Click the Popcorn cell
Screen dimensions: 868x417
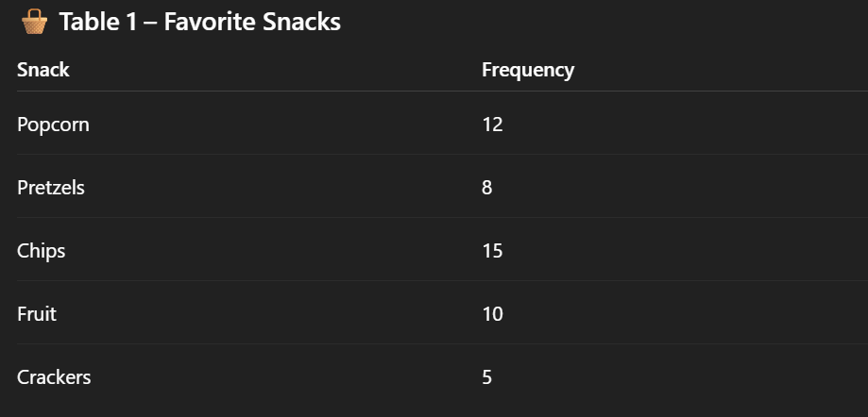[53, 124]
